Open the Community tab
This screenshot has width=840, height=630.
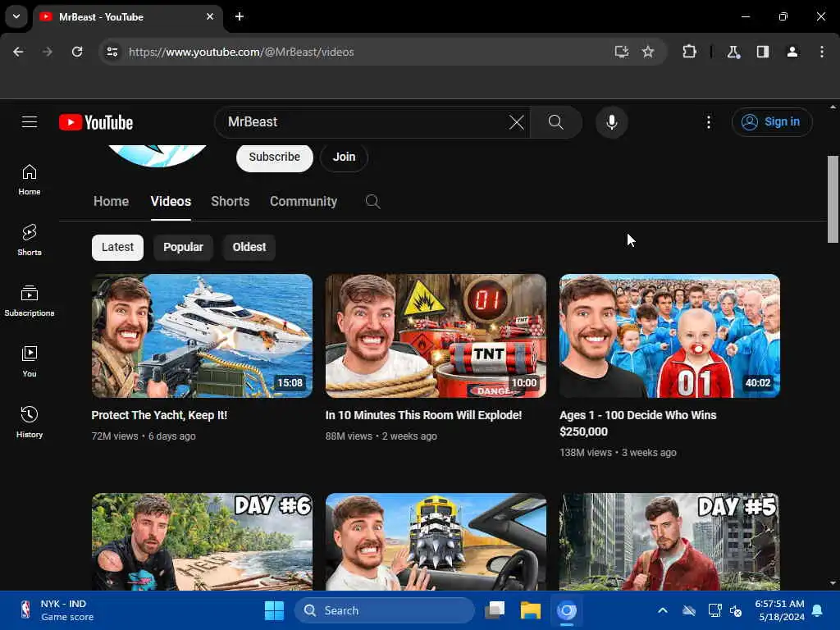coord(304,202)
